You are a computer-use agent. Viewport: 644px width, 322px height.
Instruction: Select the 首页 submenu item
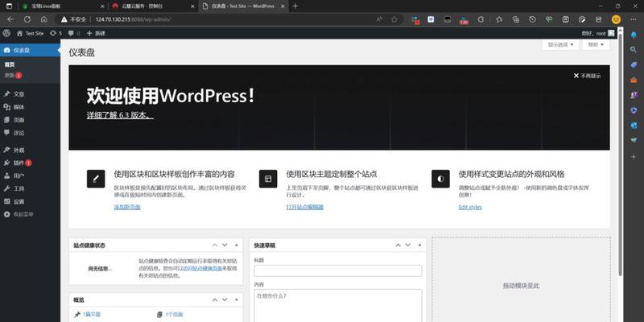(x=10, y=65)
